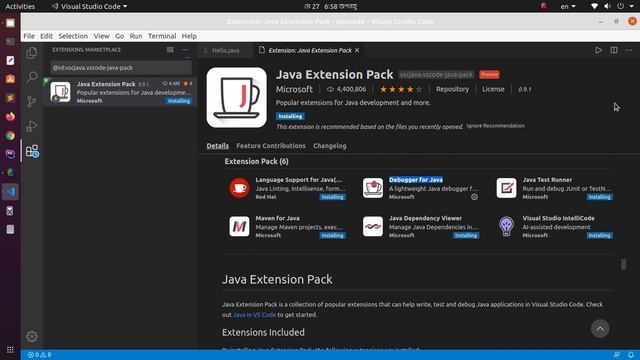Switch to the Hello.java editor tab
The width and height of the screenshot is (640, 360).
[x=225, y=50]
